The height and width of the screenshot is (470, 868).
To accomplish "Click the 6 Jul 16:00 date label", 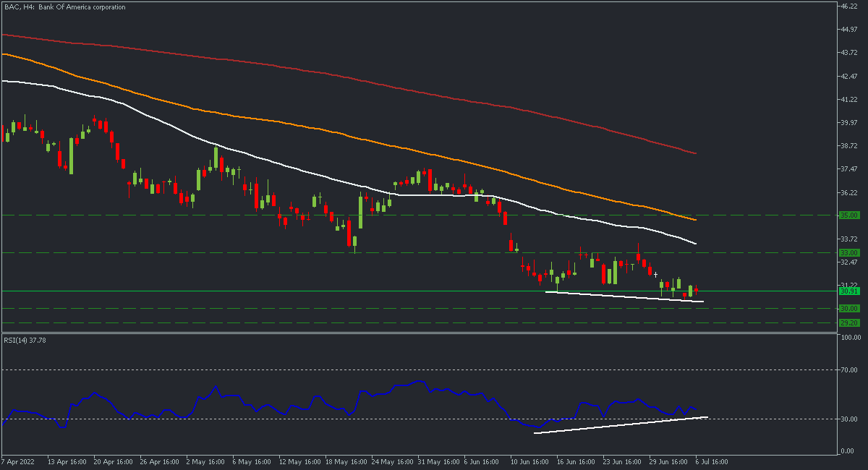I will click(x=711, y=461).
